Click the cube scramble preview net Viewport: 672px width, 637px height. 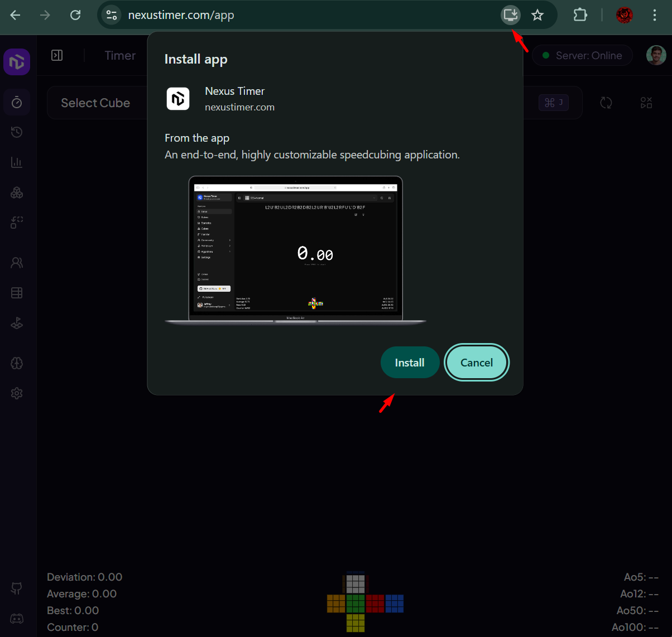tap(365, 602)
